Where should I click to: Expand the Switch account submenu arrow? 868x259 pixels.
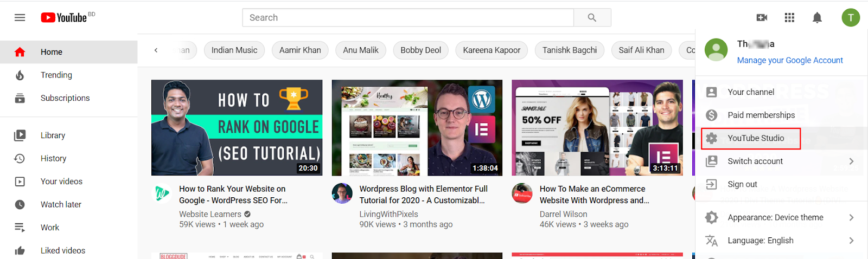click(x=851, y=161)
